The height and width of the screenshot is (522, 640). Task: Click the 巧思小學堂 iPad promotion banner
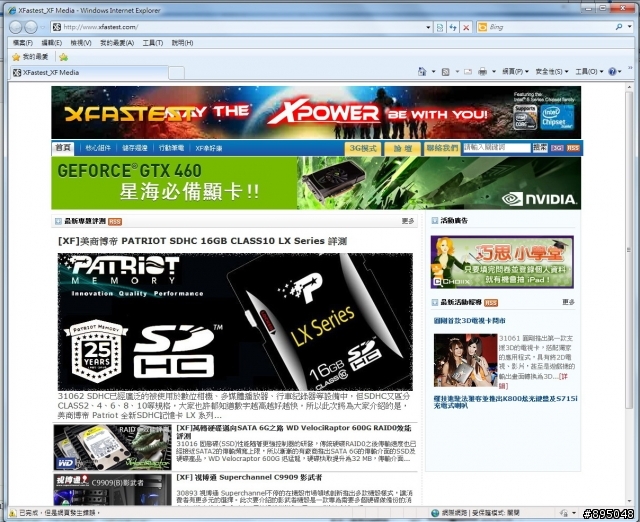tap(502, 262)
